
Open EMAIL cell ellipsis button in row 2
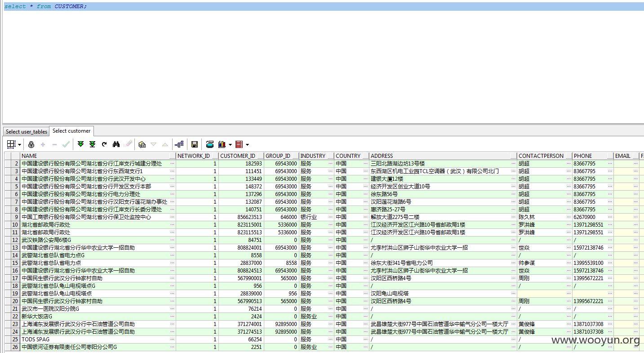click(x=635, y=164)
